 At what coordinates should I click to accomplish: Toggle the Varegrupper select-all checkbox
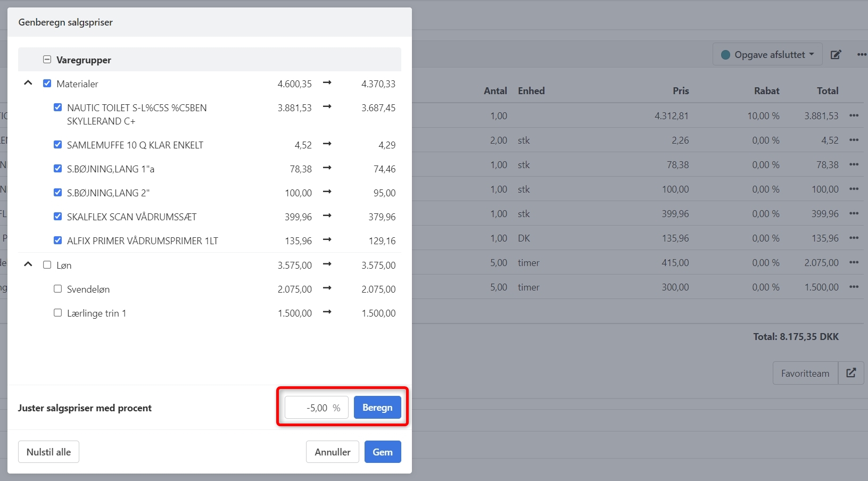47,60
